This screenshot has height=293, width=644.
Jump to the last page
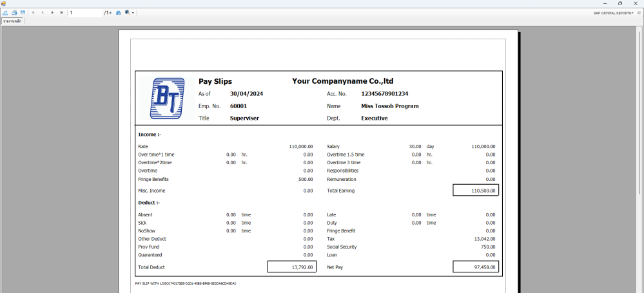pyautogui.click(x=62, y=12)
